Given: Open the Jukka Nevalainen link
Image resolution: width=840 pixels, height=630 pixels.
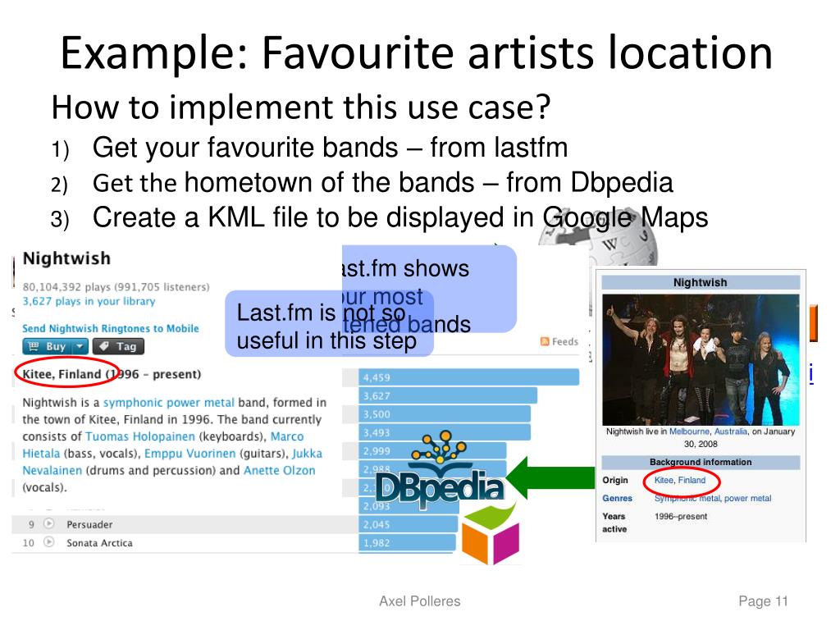Looking at the screenshot, I should coord(308,454).
